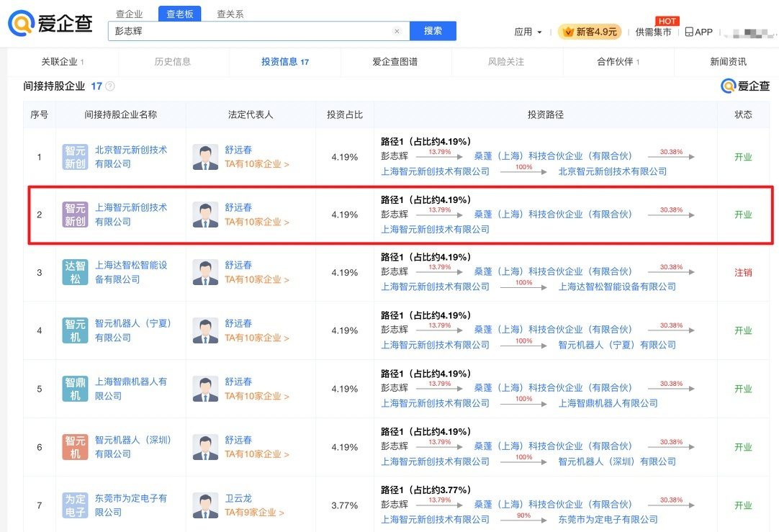Click the 新客4.9元 promotion badge
The image size is (779, 532).
590,32
